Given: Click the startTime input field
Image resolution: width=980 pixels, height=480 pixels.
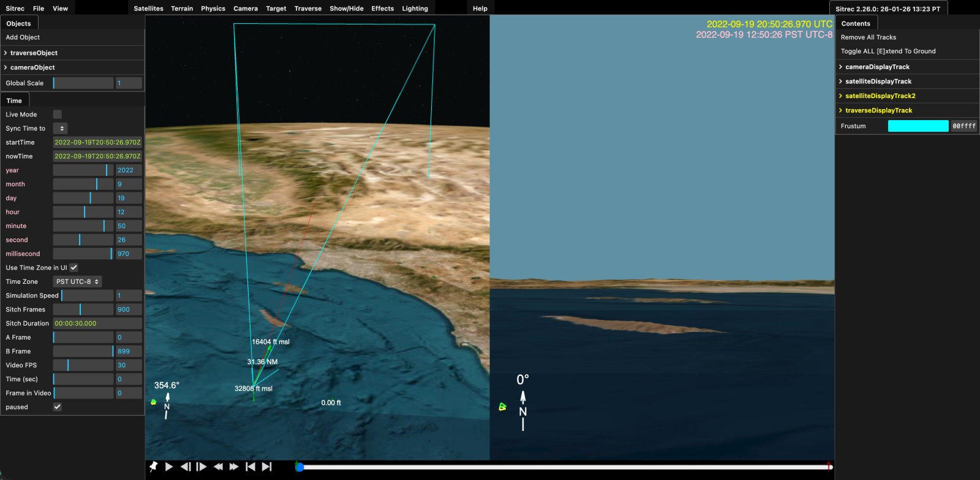Looking at the screenshot, I should point(97,142).
